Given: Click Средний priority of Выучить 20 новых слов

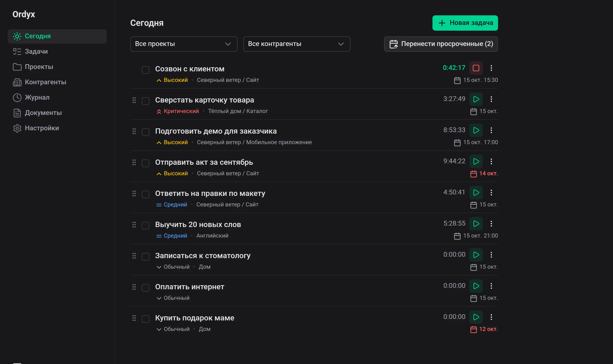Looking at the screenshot, I should tap(172, 236).
